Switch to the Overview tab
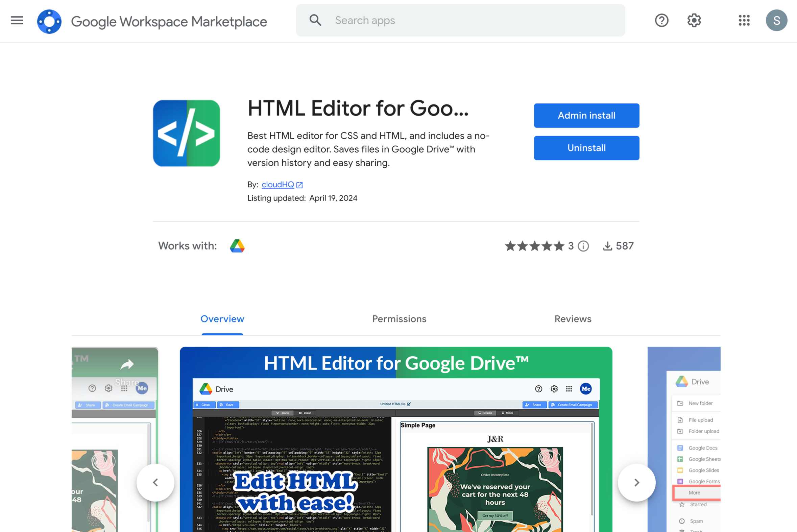 click(x=222, y=319)
